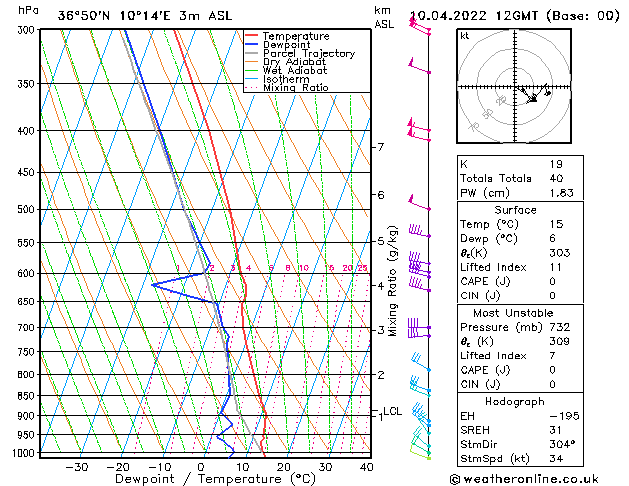Viewport: 629px width, 486px height.
Task: Select the "Isotherm" legend entry
Action: click(x=286, y=79)
